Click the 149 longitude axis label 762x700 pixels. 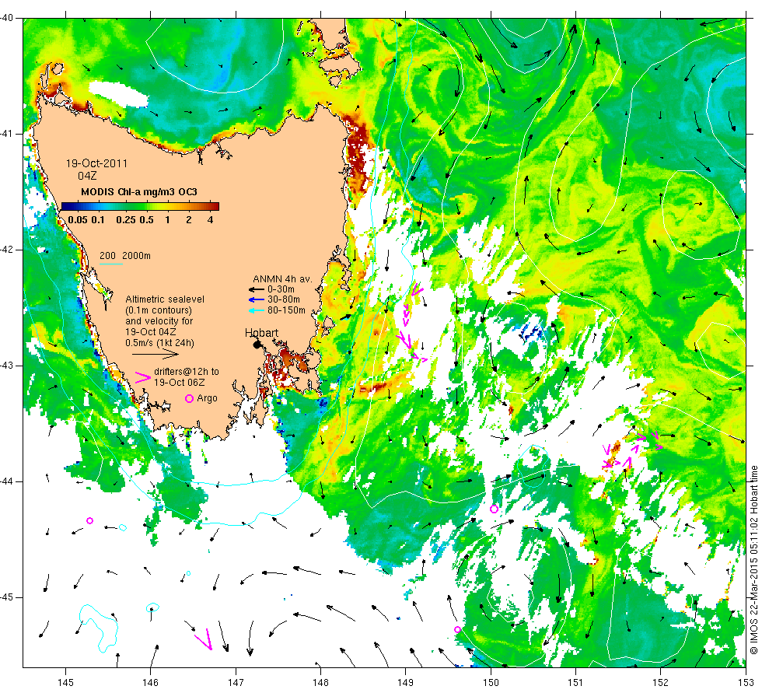[x=406, y=683]
